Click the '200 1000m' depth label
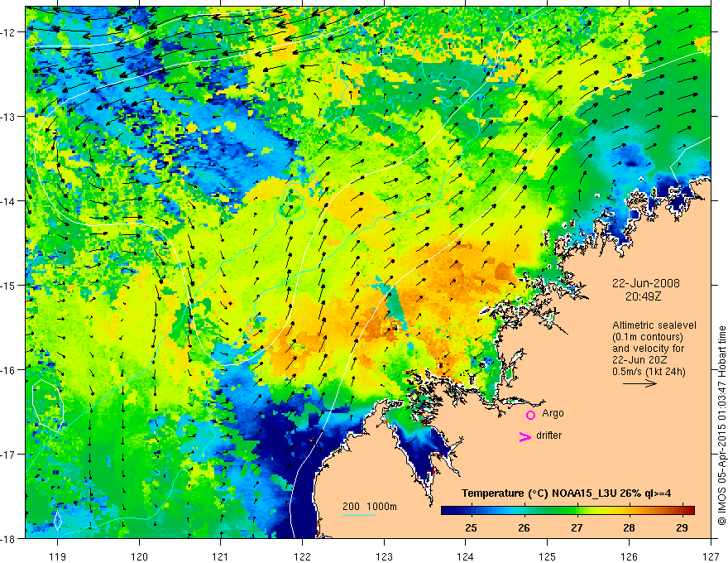This screenshot has width=728, height=563. tap(370, 507)
